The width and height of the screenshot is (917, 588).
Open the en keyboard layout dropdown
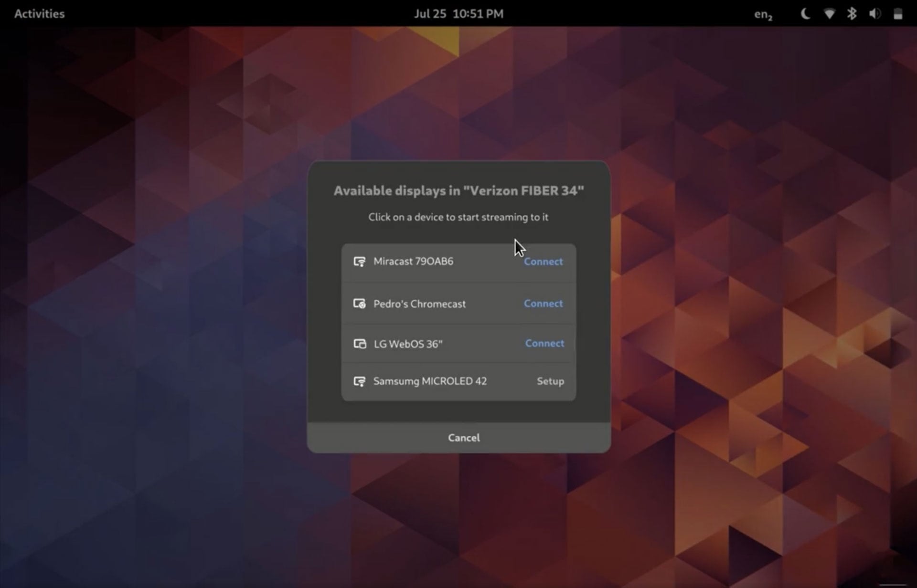[x=763, y=14]
